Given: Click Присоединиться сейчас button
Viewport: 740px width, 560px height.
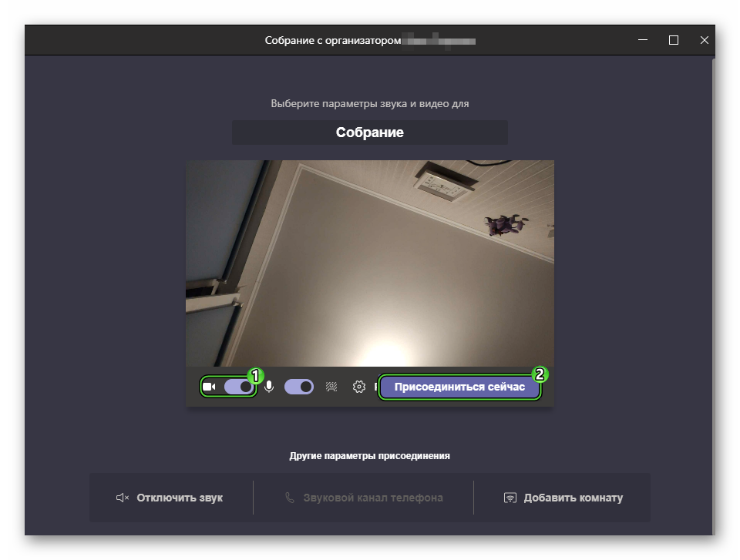Looking at the screenshot, I should click(x=459, y=387).
